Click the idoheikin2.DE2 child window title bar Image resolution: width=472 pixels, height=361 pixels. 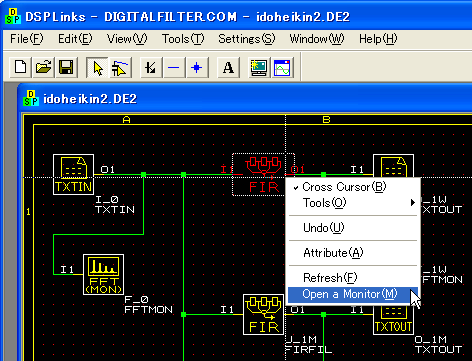click(245, 98)
